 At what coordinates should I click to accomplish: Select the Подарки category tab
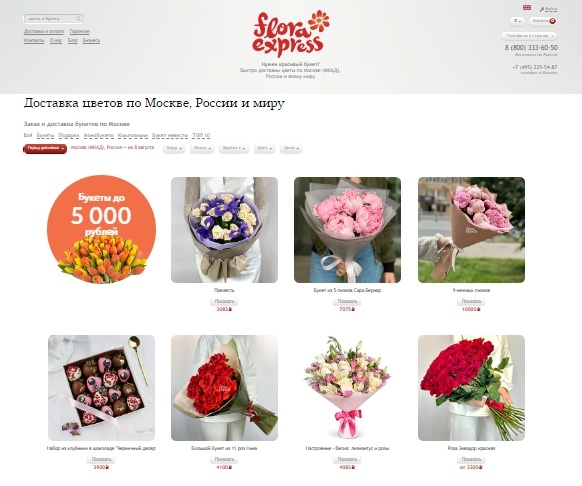[69, 136]
